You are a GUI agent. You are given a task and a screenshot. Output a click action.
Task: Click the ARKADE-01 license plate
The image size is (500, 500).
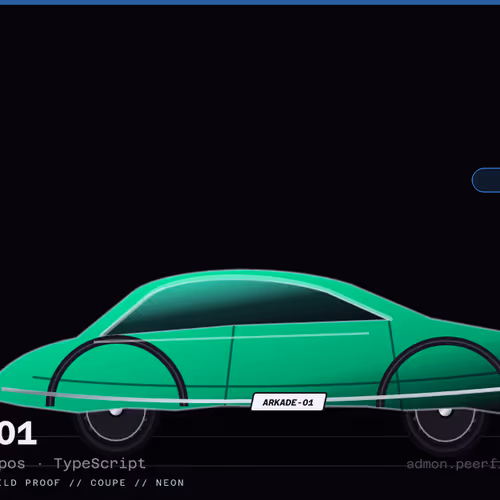pos(288,402)
